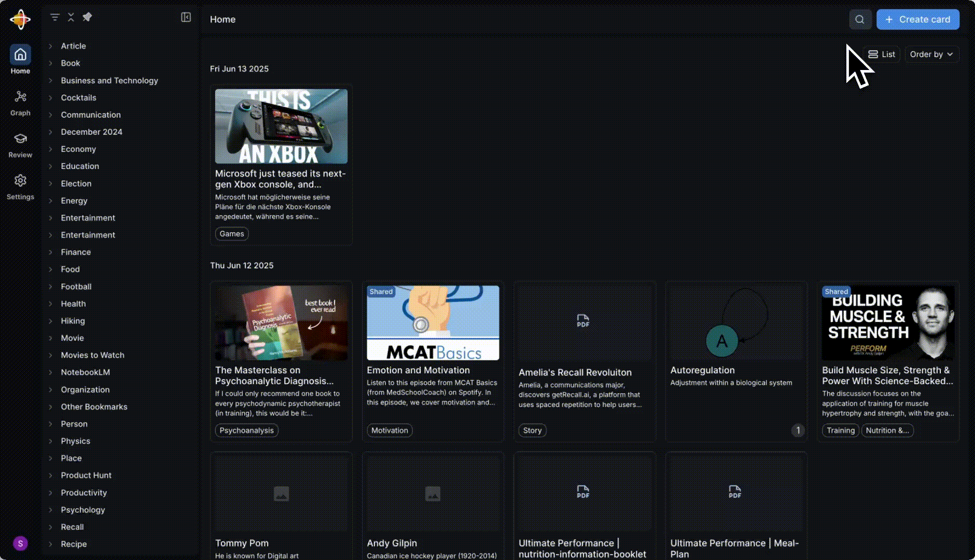
Task: Click the Motivation tag chip
Action: click(389, 430)
